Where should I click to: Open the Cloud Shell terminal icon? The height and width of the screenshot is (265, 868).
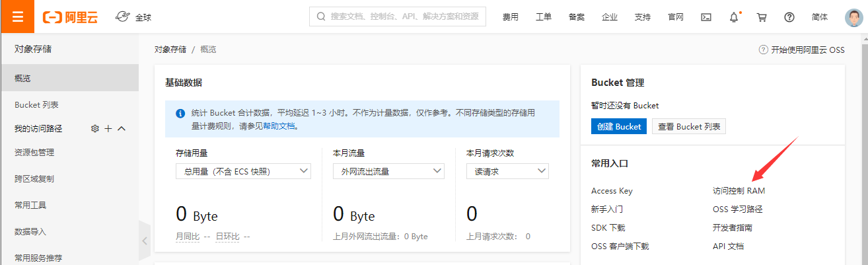(x=706, y=17)
